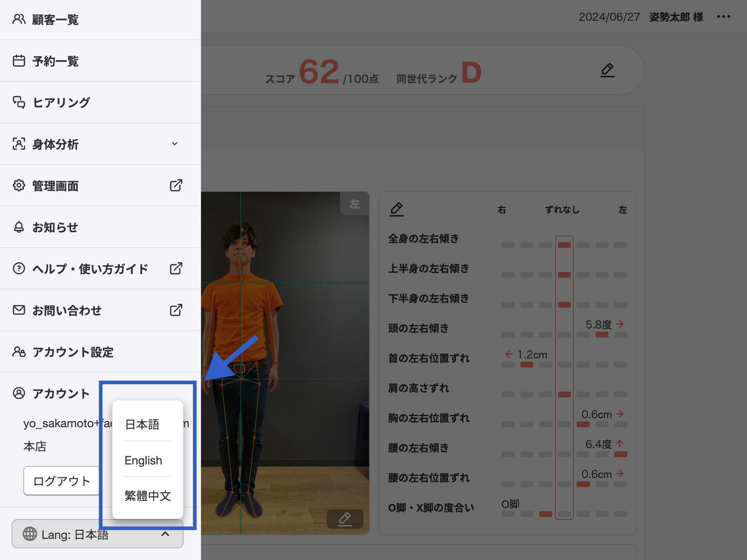Click the score 62 number
747x560 pixels.
click(x=319, y=71)
